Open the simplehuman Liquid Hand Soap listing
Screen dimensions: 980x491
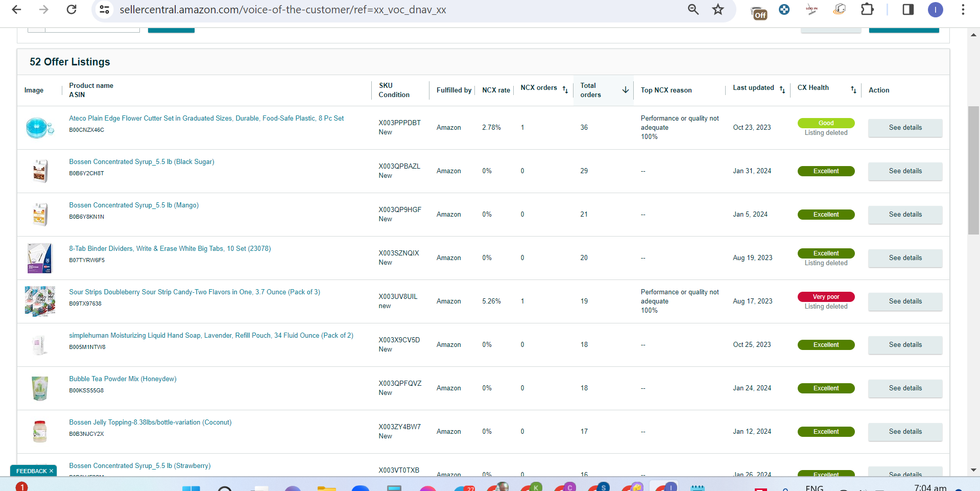point(211,335)
